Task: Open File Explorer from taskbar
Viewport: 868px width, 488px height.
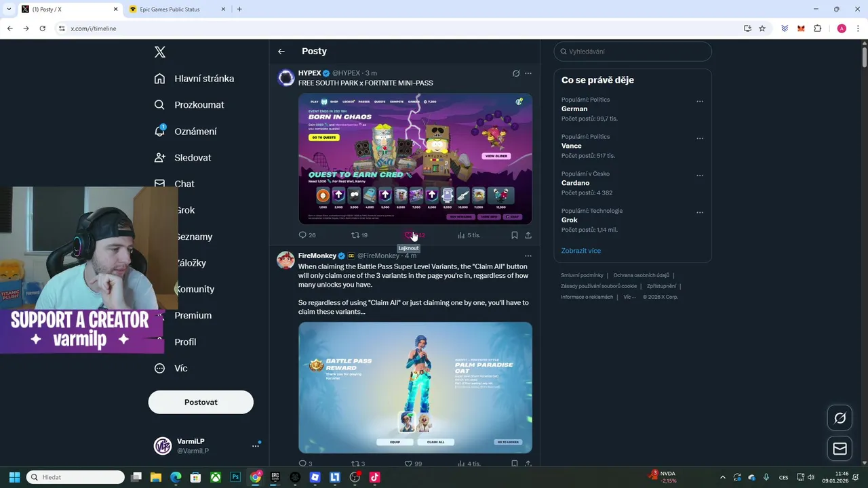Action: pyautogui.click(x=156, y=477)
